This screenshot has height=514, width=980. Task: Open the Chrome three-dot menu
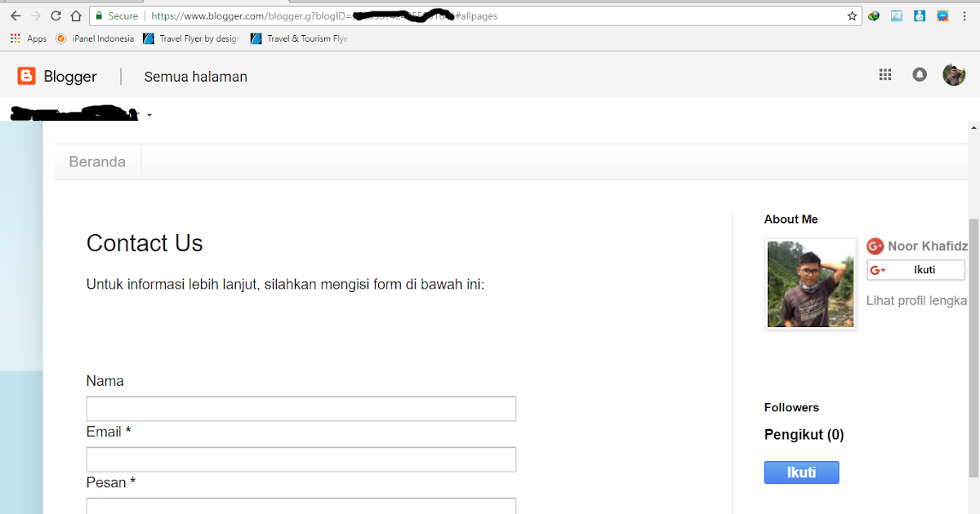click(965, 15)
